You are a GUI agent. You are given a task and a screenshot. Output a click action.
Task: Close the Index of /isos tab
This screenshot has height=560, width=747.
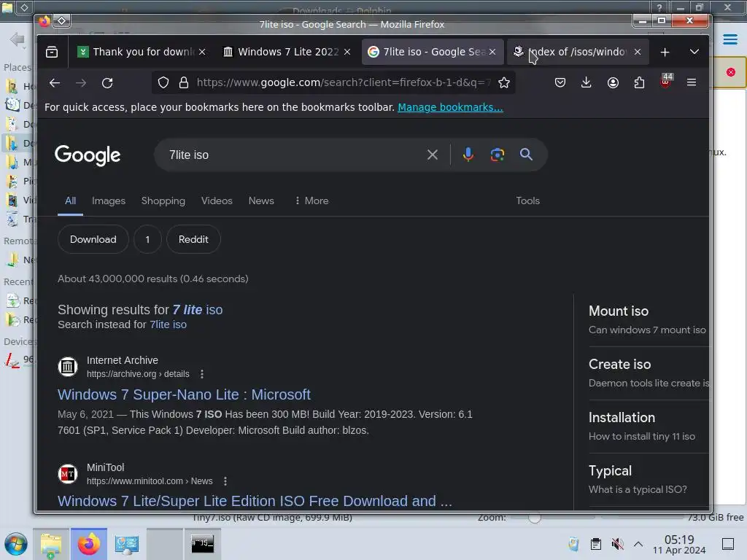tap(638, 52)
